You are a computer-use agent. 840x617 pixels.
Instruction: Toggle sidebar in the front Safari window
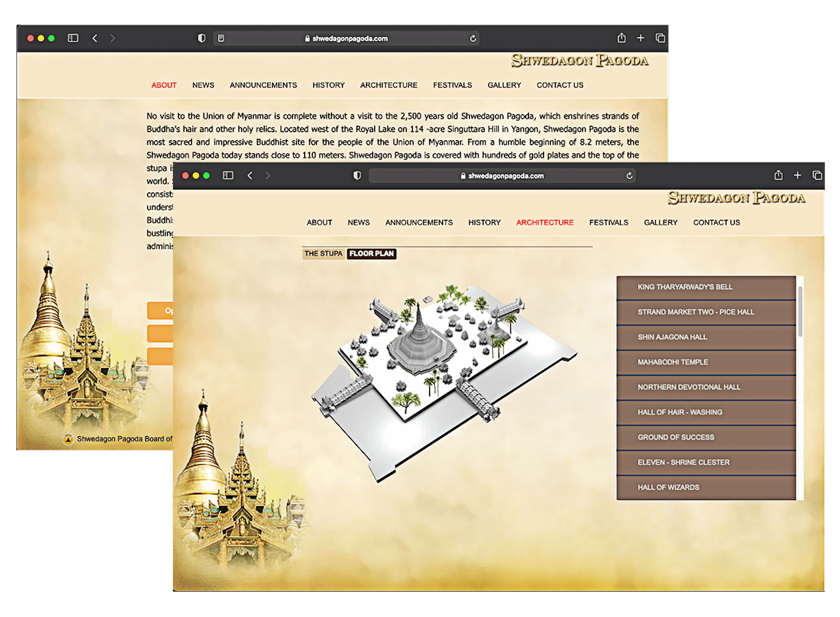pyautogui.click(x=228, y=175)
